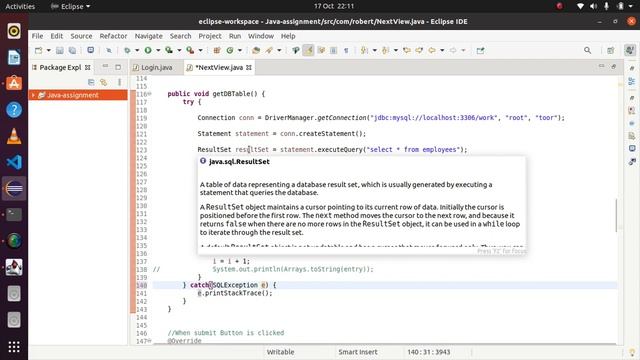Click the New file toolbar icon

tap(38, 50)
